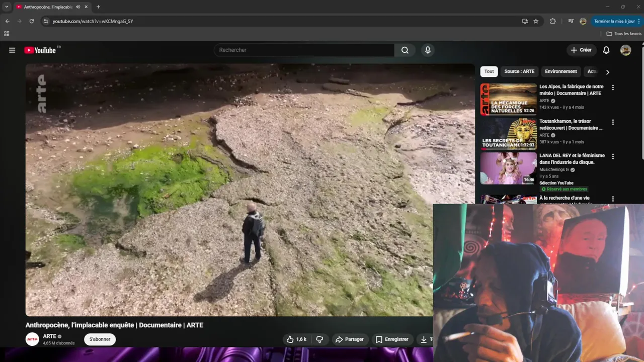Expand the tab search dropdown
644x362 pixels.
(7, 7)
